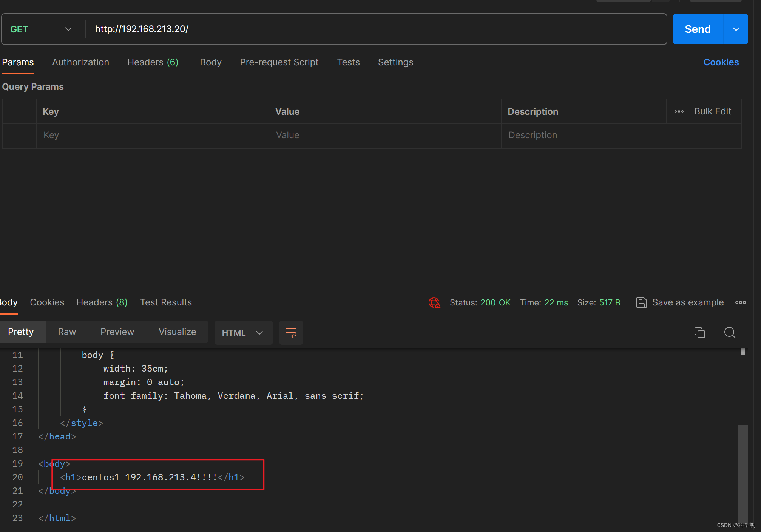Open the request Settings tab

coord(395,62)
